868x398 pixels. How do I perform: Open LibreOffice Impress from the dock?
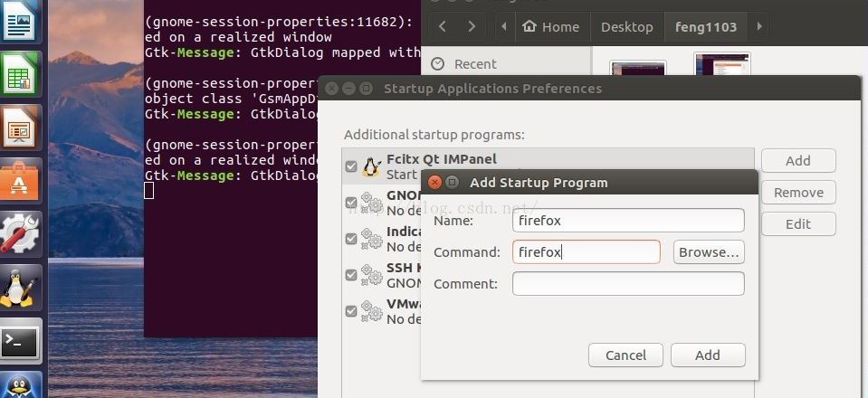coord(21,128)
